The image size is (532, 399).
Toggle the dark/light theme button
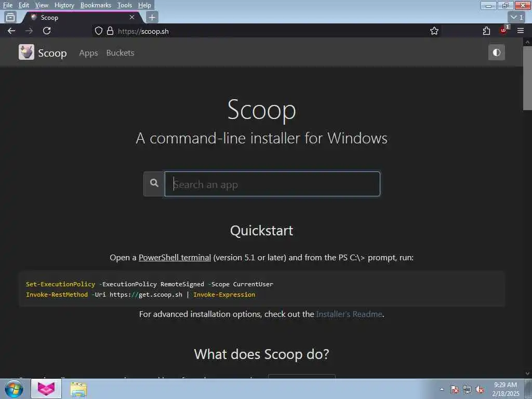[496, 52]
